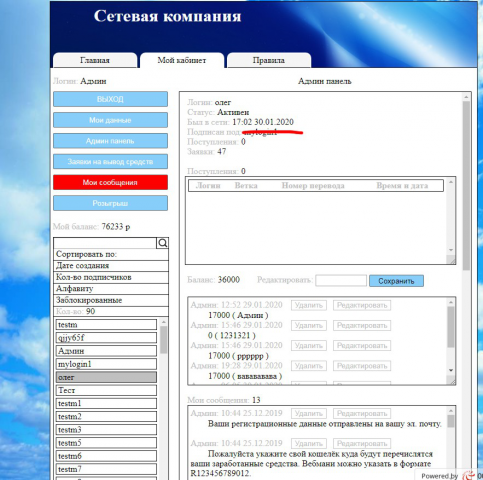Select user testm2 in the list
This screenshot has height=480, width=483.
coord(106,417)
